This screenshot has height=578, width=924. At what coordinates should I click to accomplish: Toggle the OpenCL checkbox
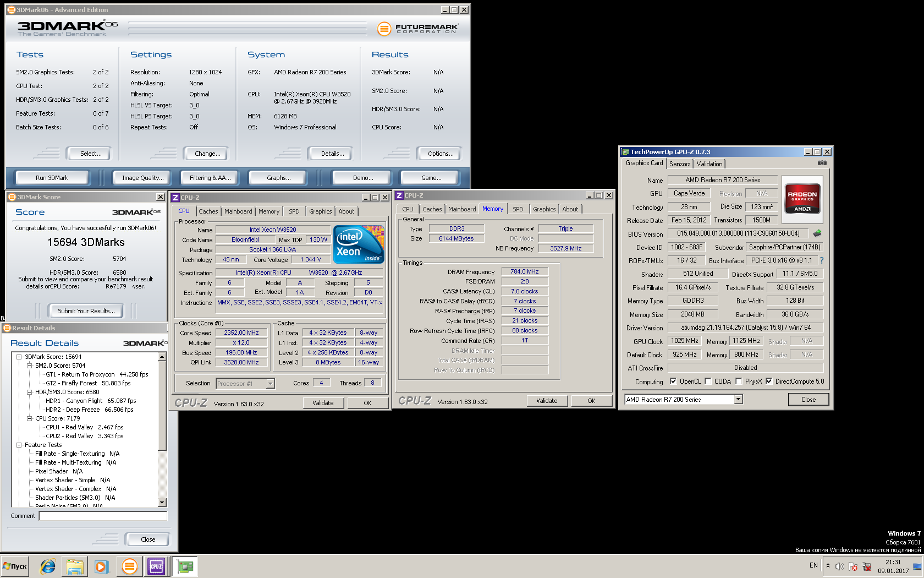[x=673, y=381]
